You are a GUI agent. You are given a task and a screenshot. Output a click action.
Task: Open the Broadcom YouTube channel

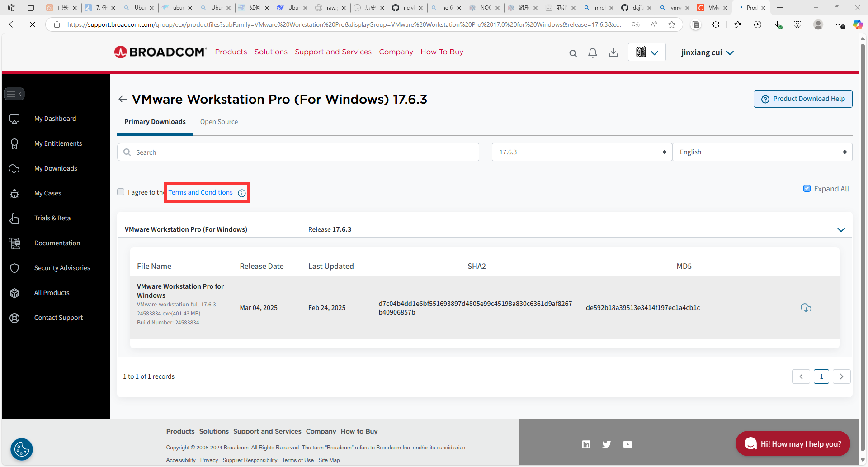point(627,444)
